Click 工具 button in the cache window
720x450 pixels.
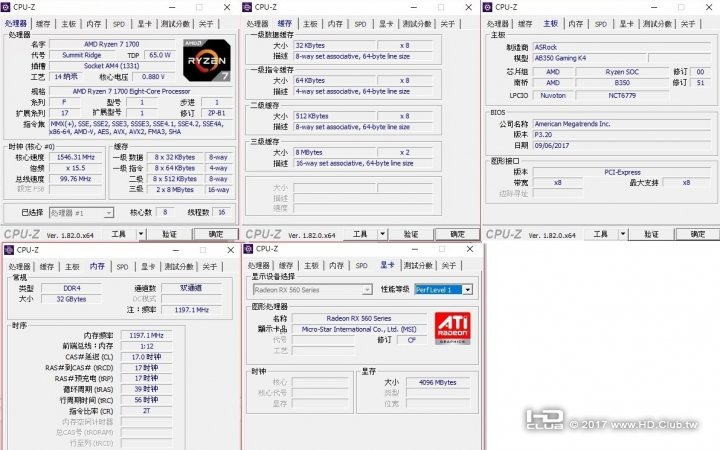360,234
